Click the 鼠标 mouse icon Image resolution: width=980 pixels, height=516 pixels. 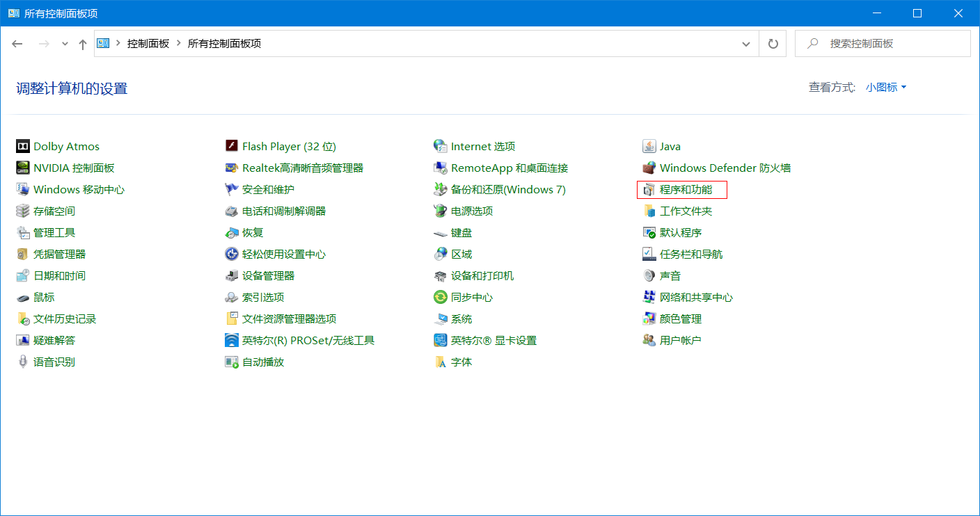(23, 297)
